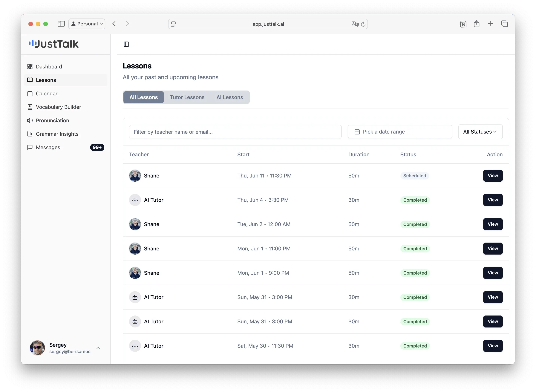Toggle the Safari sidebar button
Viewport: 536px width, 392px height.
(61, 24)
